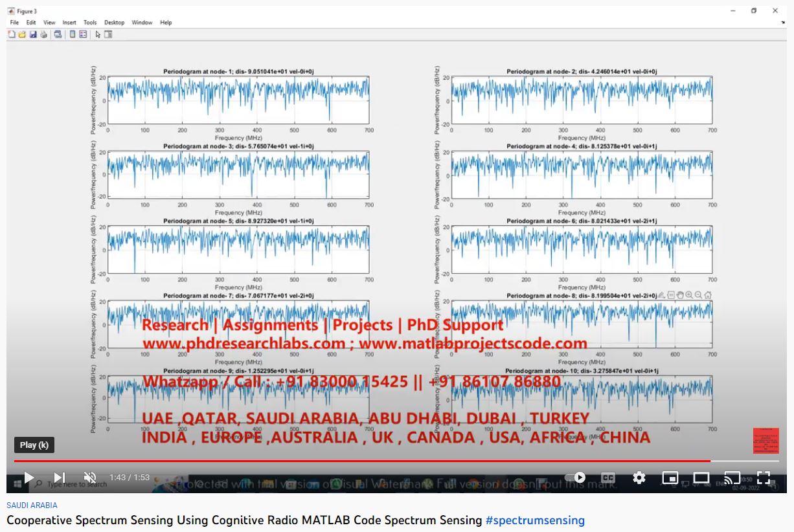Screen dimensions: 794x532
Task: Switch to miniplayer mode
Action: [670, 478]
